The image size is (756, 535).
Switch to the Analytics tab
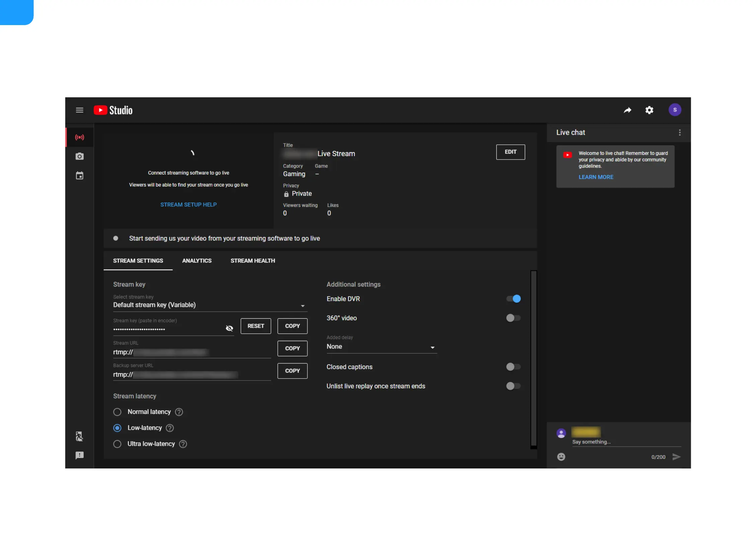click(197, 261)
